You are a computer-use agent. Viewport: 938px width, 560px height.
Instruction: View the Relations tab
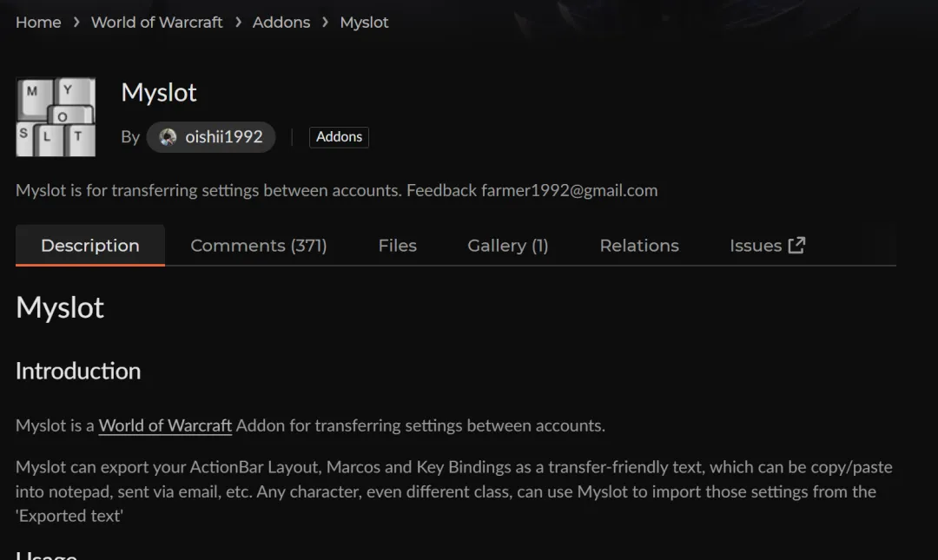click(x=639, y=246)
